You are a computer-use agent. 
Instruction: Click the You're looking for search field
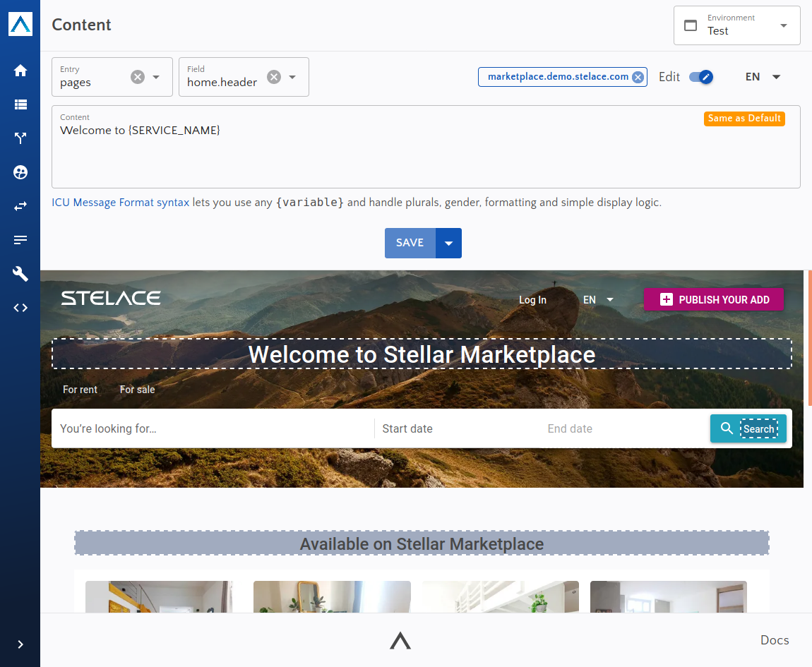213,429
